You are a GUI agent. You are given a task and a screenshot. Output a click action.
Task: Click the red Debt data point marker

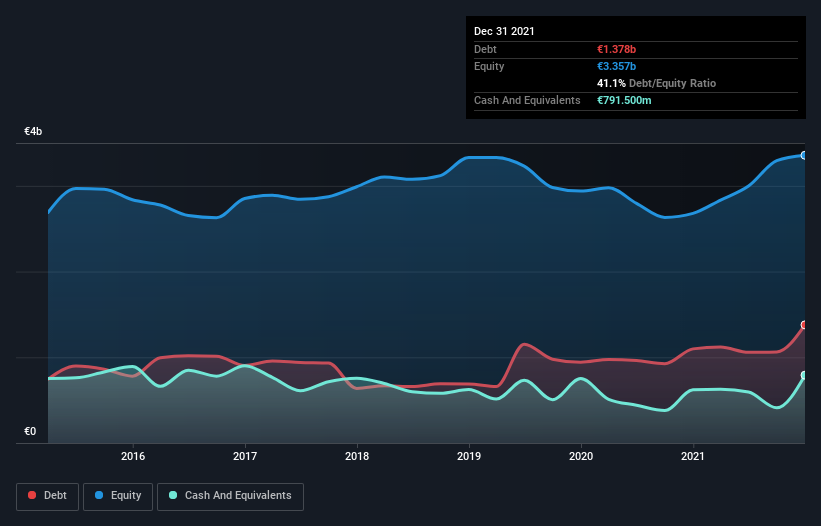(x=804, y=325)
